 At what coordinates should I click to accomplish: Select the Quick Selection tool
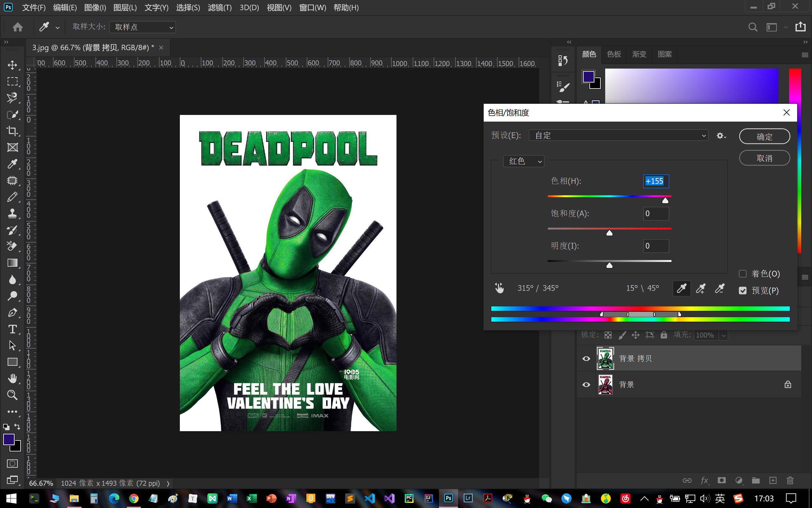(12, 114)
